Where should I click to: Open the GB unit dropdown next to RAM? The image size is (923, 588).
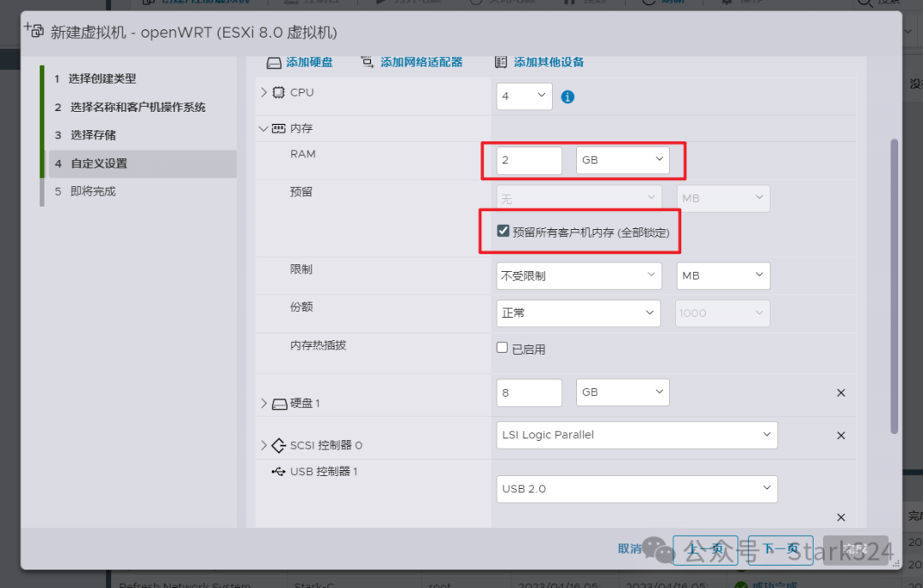point(621,160)
